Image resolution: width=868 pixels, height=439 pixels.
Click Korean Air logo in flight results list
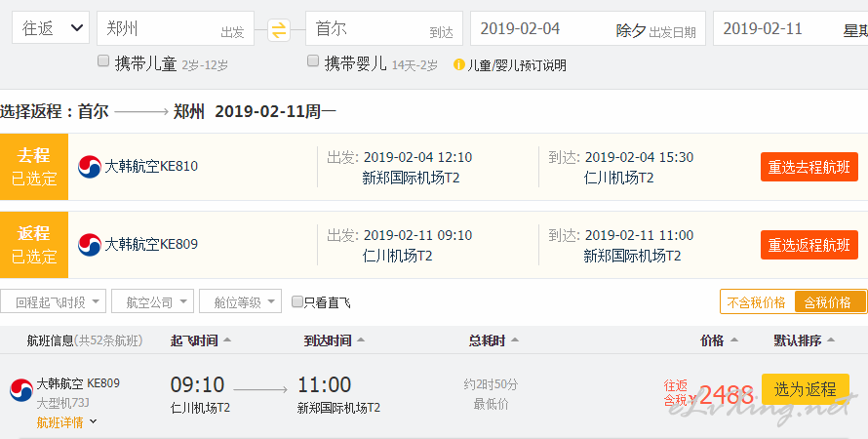tap(21, 390)
